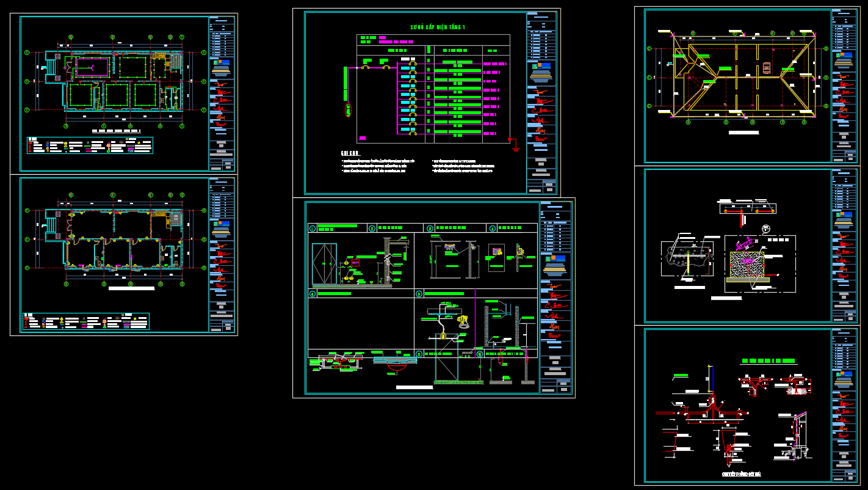Click the GHI CHÚ notes heading
Image resolution: width=868 pixels, height=490 pixels.
(350, 152)
